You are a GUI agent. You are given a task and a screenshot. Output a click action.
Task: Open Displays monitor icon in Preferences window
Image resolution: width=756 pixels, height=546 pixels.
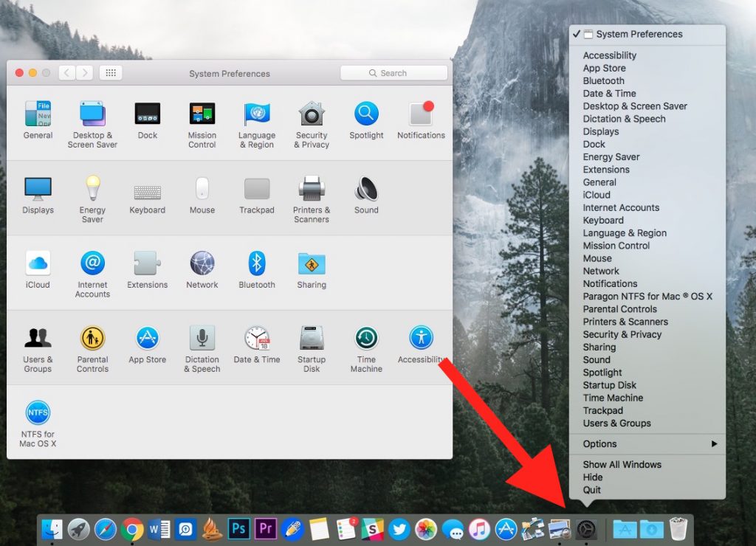[38, 188]
